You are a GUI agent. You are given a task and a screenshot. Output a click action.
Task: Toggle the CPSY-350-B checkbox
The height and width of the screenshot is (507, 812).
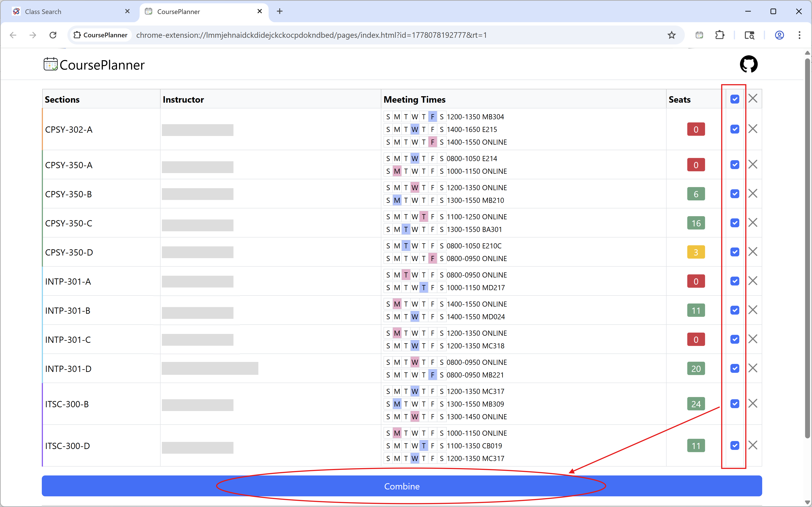(x=734, y=194)
